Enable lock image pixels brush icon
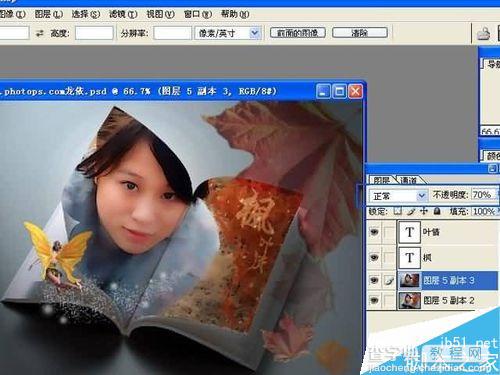500x375 pixels. (411, 211)
